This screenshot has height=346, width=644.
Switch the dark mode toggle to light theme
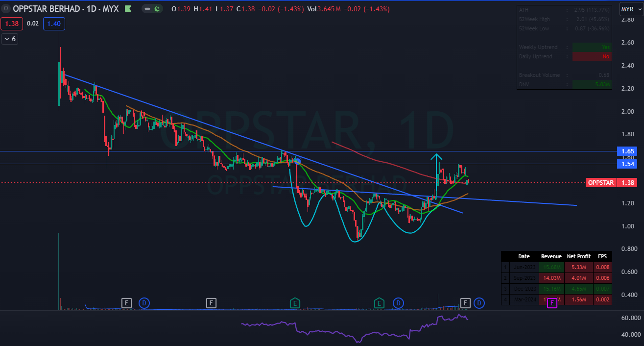[x=152, y=8]
